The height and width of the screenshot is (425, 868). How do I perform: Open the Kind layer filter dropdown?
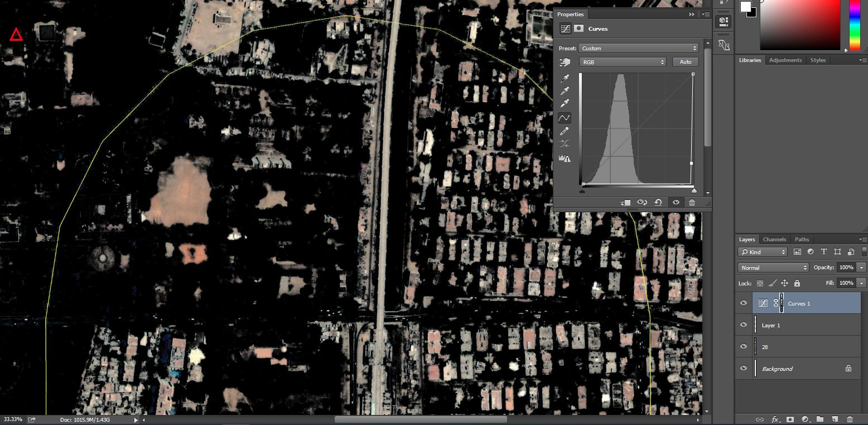(x=762, y=252)
